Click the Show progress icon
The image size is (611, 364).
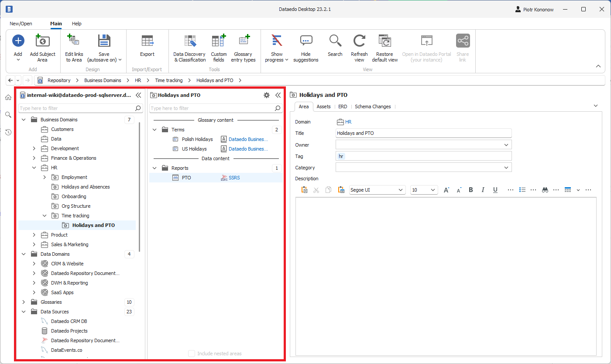coord(277,41)
